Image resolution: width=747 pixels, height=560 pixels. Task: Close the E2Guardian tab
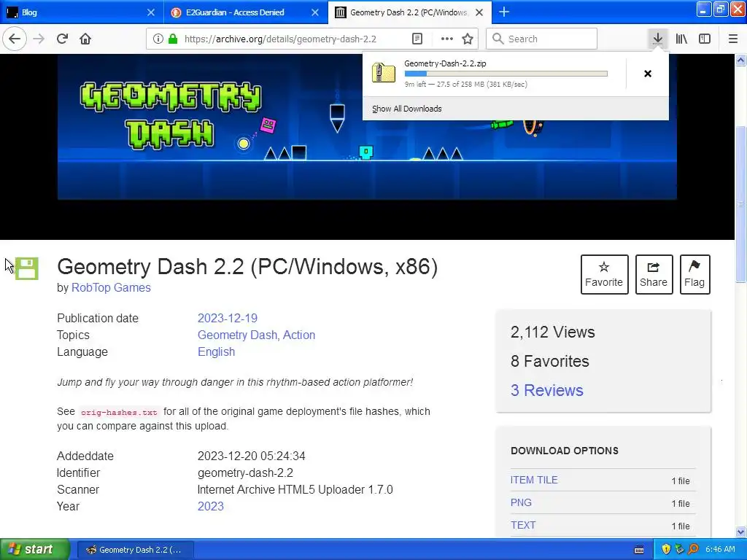coord(315,12)
